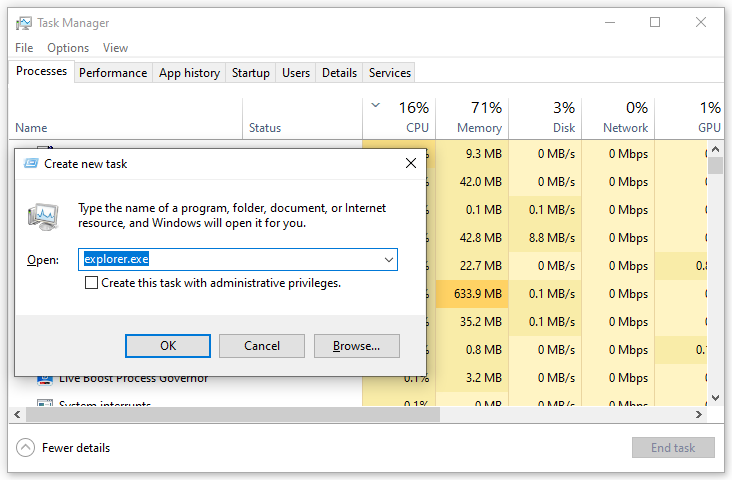Click the 3.2 MB memory value
Screen dimensions: 732x480
tap(484, 378)
